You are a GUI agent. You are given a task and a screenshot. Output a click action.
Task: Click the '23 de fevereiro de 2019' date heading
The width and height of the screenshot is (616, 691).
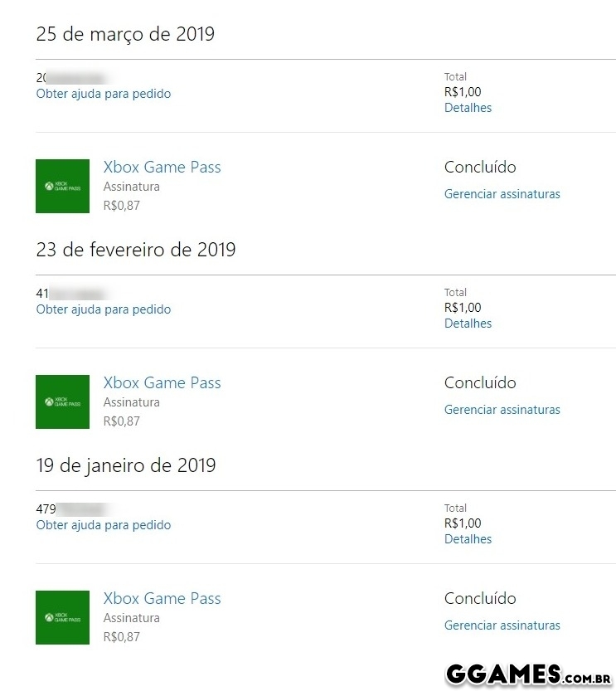[x=136, y=250]
